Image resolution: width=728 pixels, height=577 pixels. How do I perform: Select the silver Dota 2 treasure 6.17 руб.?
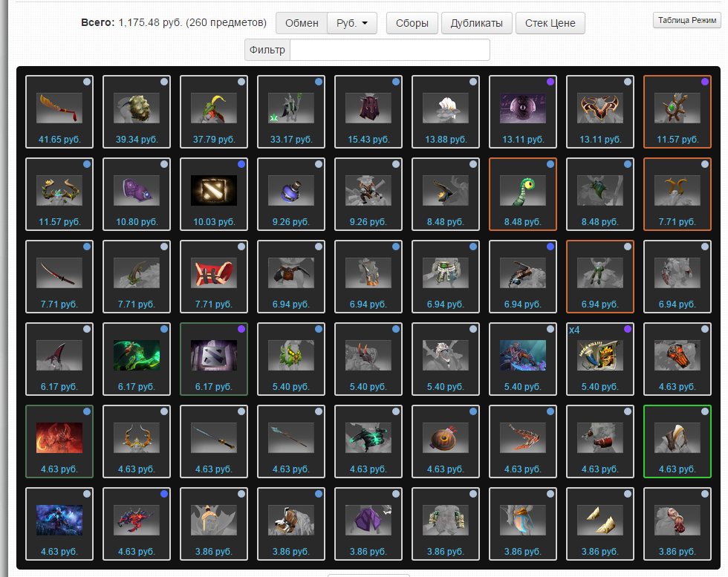click(x=214, y=359)
